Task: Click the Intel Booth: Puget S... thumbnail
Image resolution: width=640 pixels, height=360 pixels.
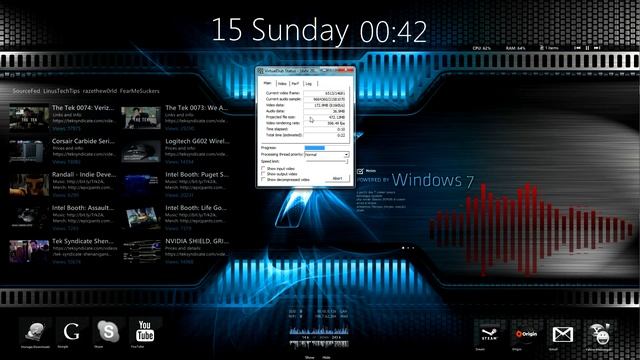Action: [141, 184]
